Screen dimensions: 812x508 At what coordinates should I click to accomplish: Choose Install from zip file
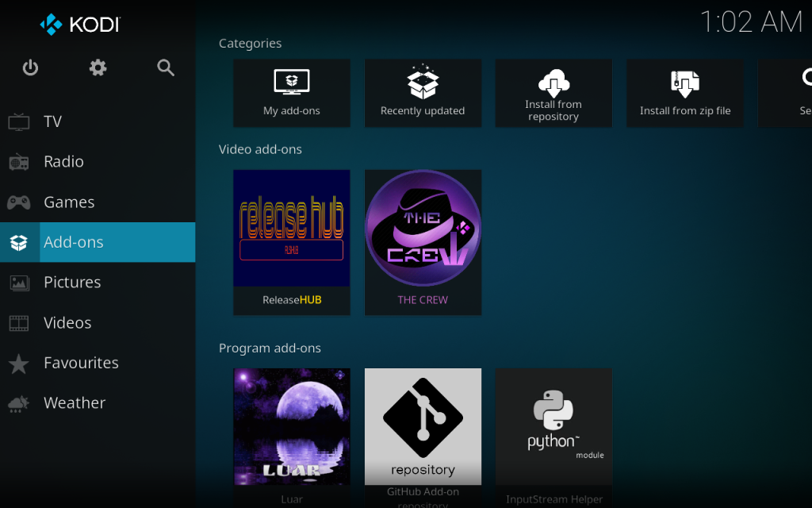click(685, 93)
